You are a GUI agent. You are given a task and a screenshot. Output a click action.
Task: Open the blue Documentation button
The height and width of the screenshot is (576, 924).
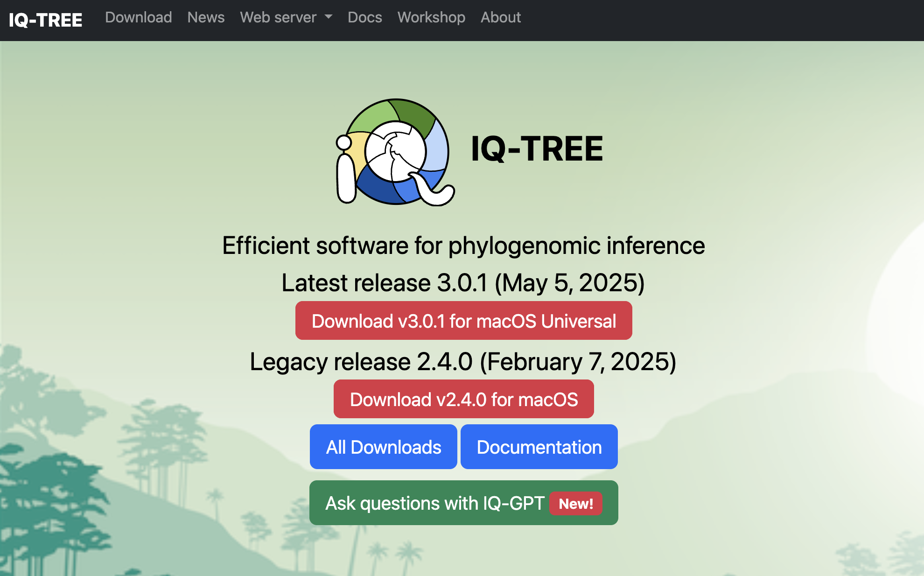click(x=539, y=447)
